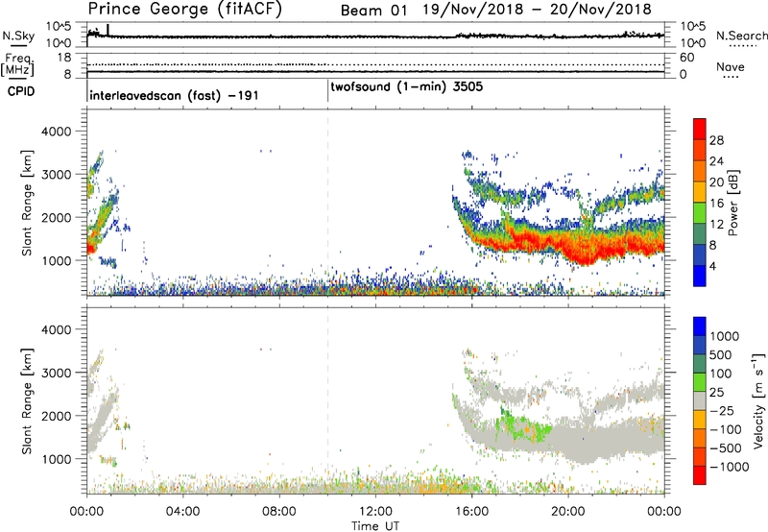This screenshot has width=768, height=532.
Task: Click the date range '19/Nov/2018 – 20/Nov/2018'
Action: point(538,10)
